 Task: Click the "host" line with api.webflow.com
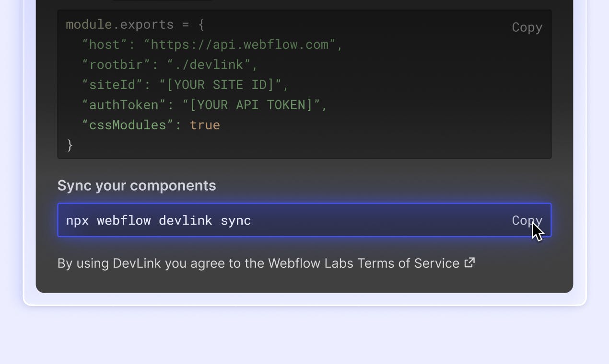tap(212, 45)
